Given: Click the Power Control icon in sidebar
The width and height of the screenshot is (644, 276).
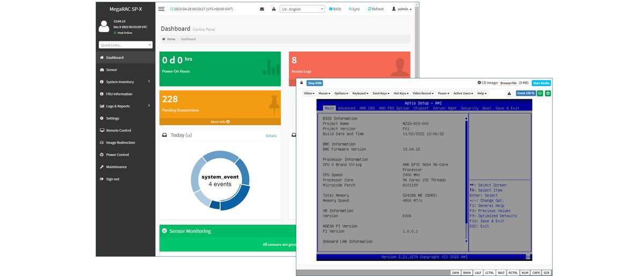Looking at the screenshot, I should coord(102,155).
